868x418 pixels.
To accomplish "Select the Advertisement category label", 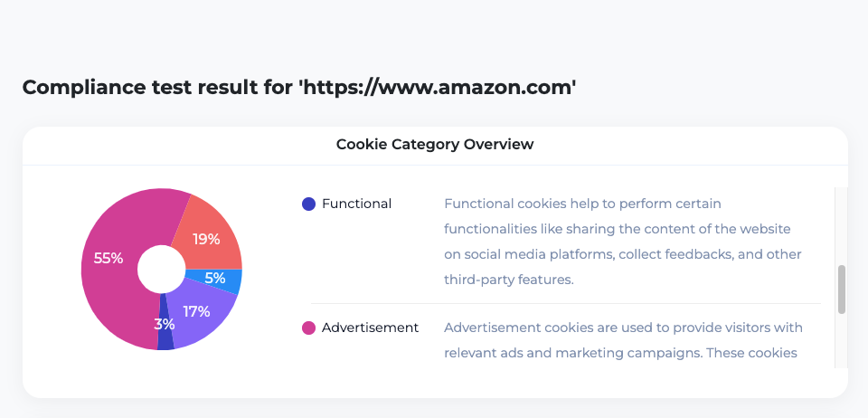I will [x=371, y=328].
